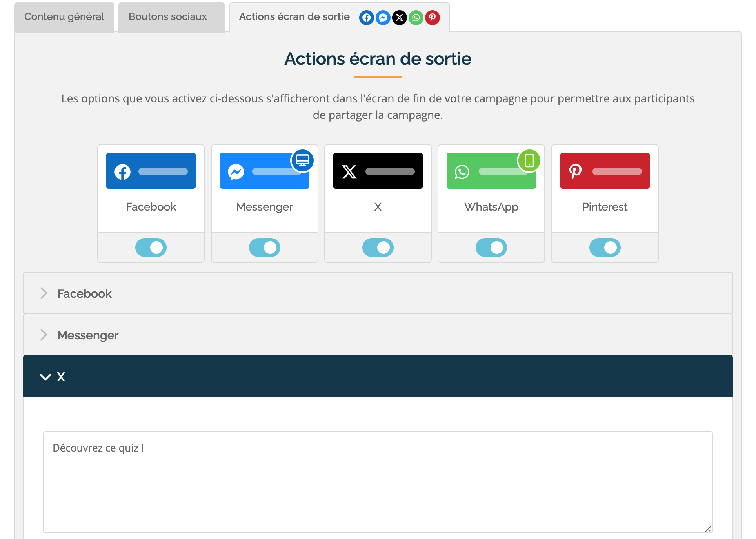Image resolution: width=756 pixels, height=539 pixels.
Task: Switch off the WhatsApp share toggle
Action: [491, 248]
